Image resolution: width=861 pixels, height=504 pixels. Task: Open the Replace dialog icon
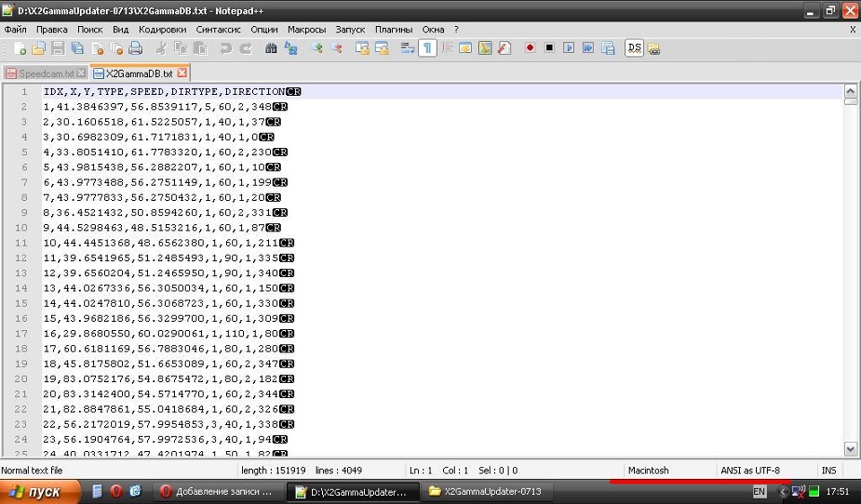pyautogui.click(x=291, y=48)
